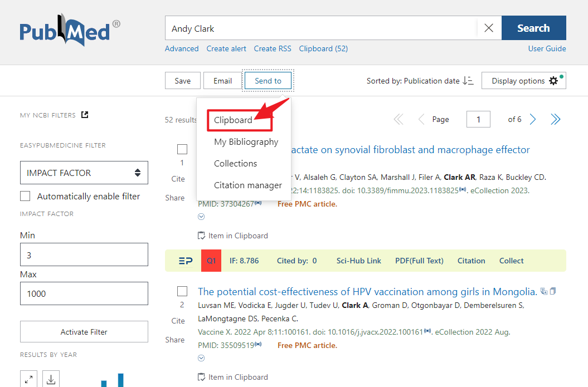
Task: Open the Impact Factor filter dropdown
Action: tap(84, 173)
